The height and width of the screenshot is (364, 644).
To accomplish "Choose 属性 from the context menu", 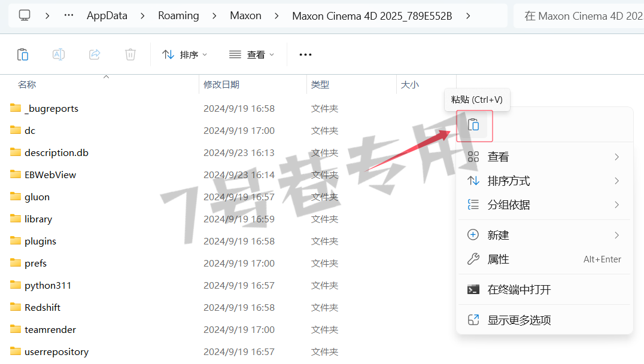I will [x=544, y=259].
